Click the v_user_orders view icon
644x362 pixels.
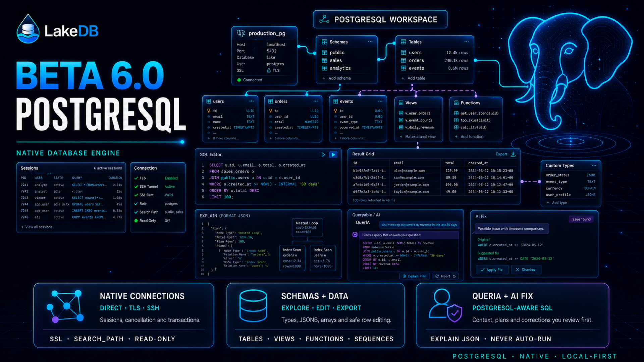pyautogui.click(x=401, y=113)
